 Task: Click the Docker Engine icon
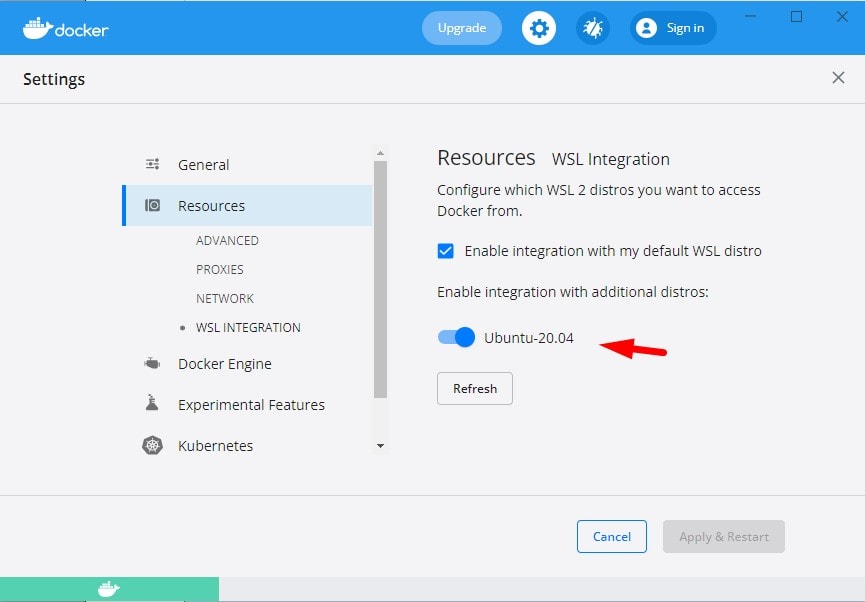pos(152,364)
